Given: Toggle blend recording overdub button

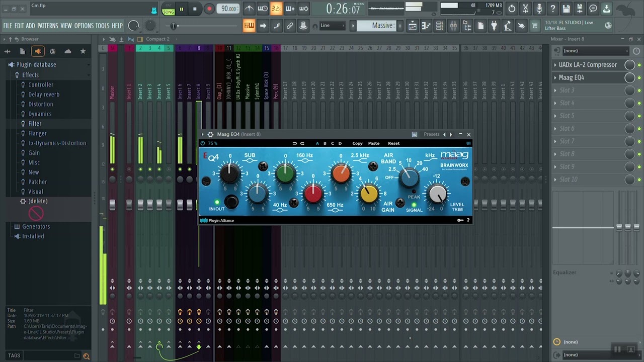Looking at the screenshot, I should coord(290,9).
